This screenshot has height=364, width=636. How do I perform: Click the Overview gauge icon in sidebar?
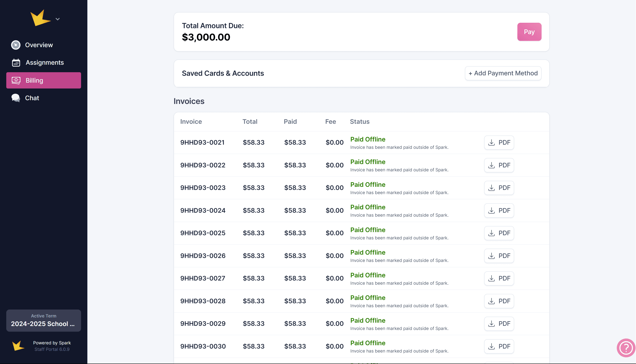click(x=16, y=45)
